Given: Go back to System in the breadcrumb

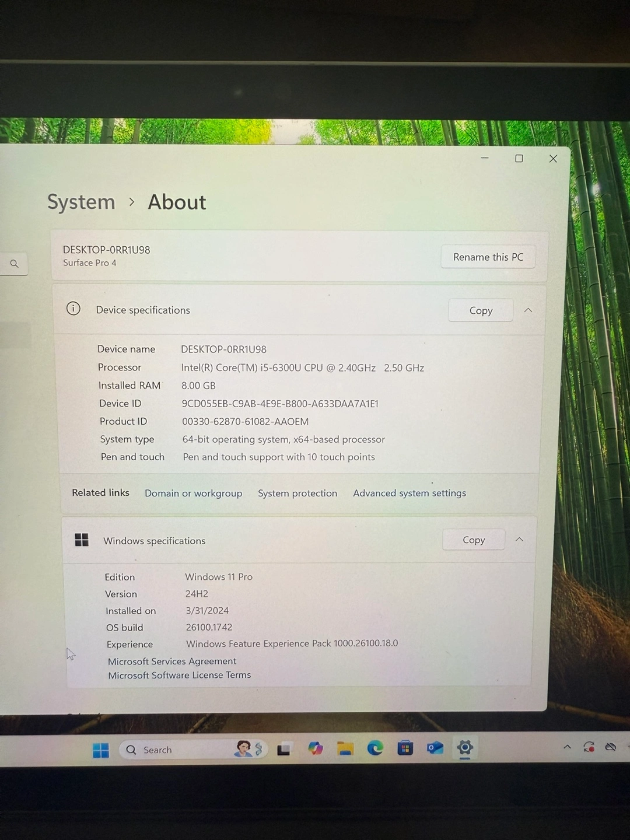Looking at the screenshot, I should [x=81, y=202].
